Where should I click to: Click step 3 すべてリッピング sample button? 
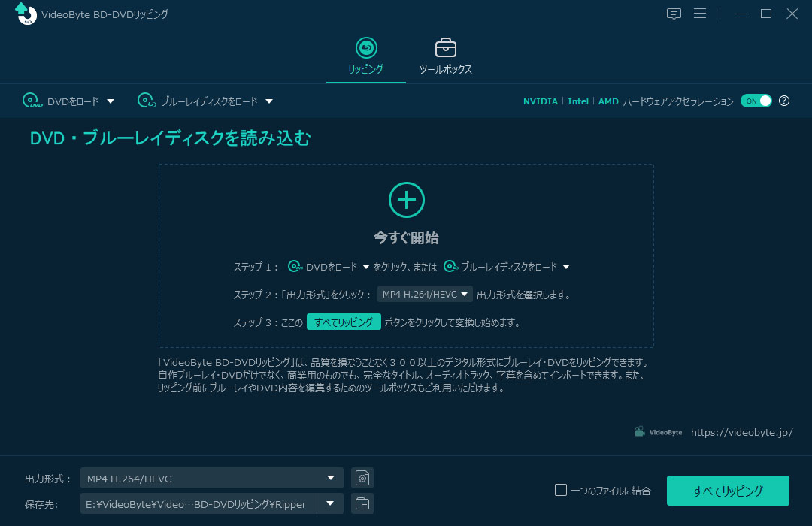(344, 322)
